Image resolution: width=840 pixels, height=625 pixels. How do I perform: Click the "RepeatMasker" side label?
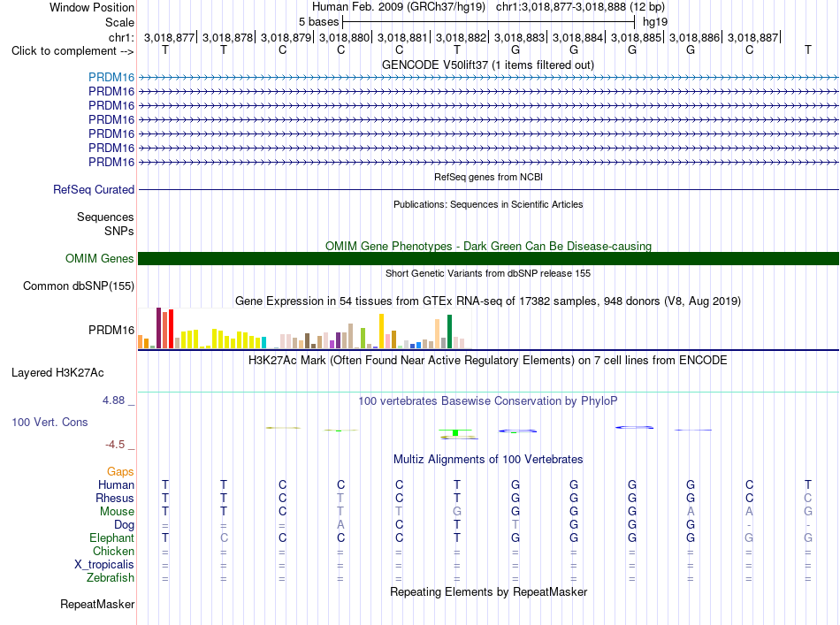pyautogui.click(x=97, y=604)
